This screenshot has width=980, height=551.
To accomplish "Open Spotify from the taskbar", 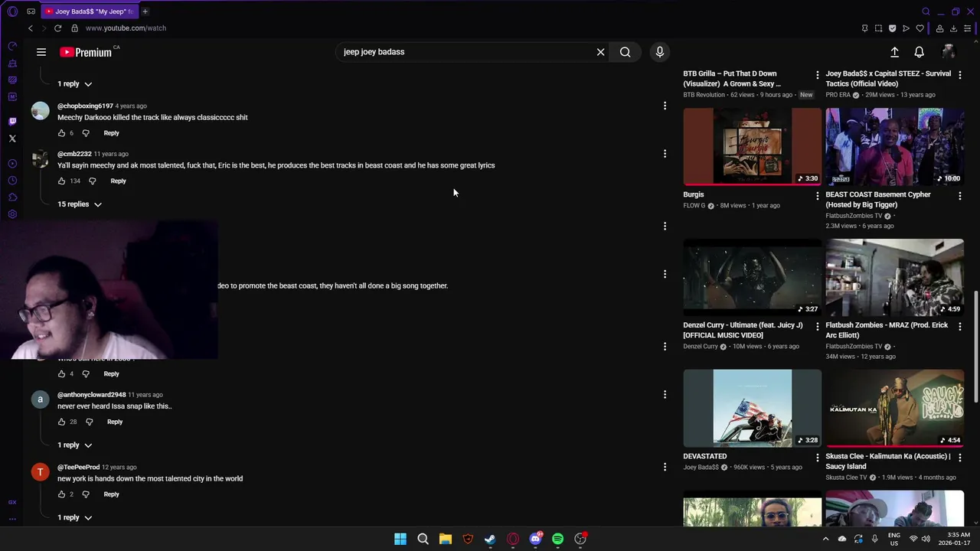I will [557, 539].
